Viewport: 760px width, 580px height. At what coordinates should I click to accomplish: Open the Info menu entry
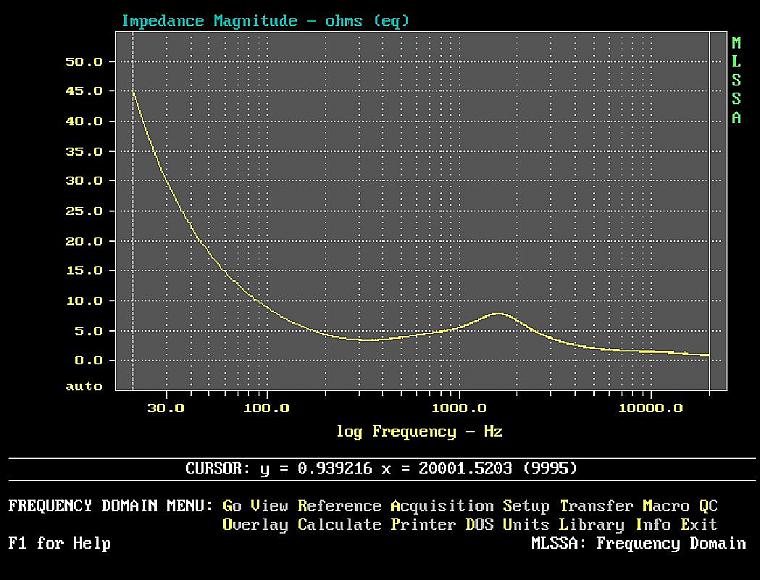pos(652,525)
